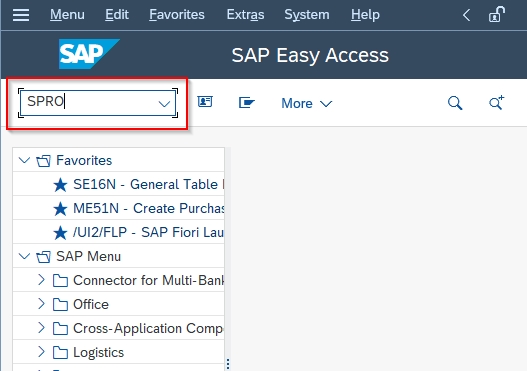Click folder icon beside Cross-Application Components
Viewport: 527px width, 371px height.
tap(60, 329)
